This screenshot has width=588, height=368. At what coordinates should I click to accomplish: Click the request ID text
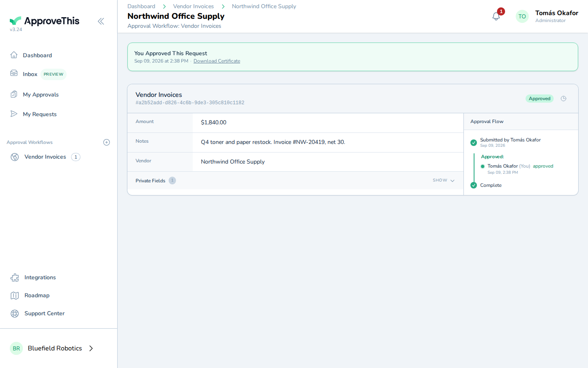pyautogui.click(x=190, y=103)
